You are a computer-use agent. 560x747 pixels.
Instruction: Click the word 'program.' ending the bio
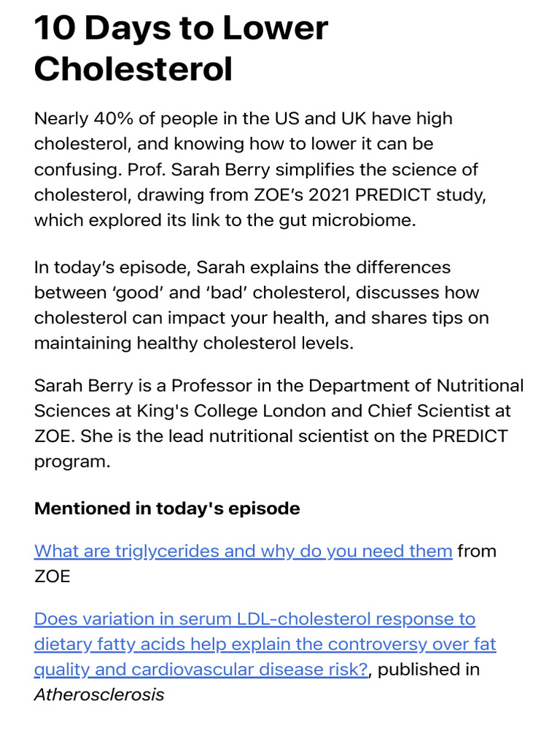tap(72, 462)
